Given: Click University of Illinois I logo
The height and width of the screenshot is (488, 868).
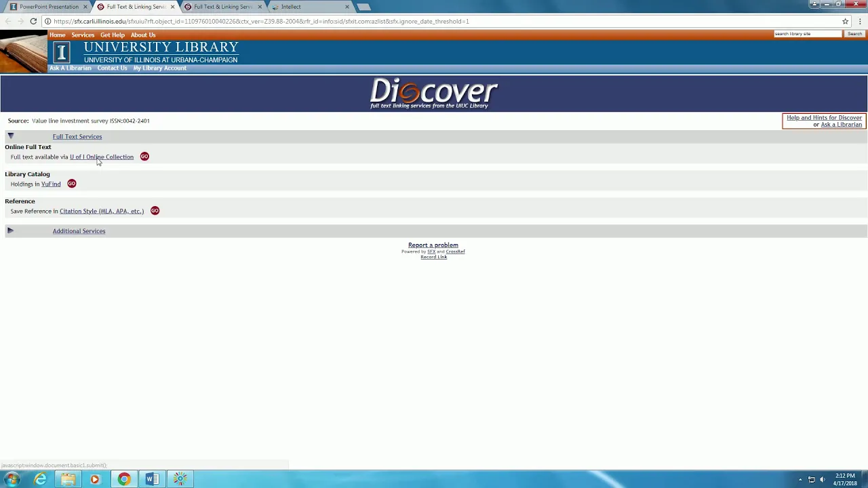Looking at the screenshot, I should click(62, 52).
